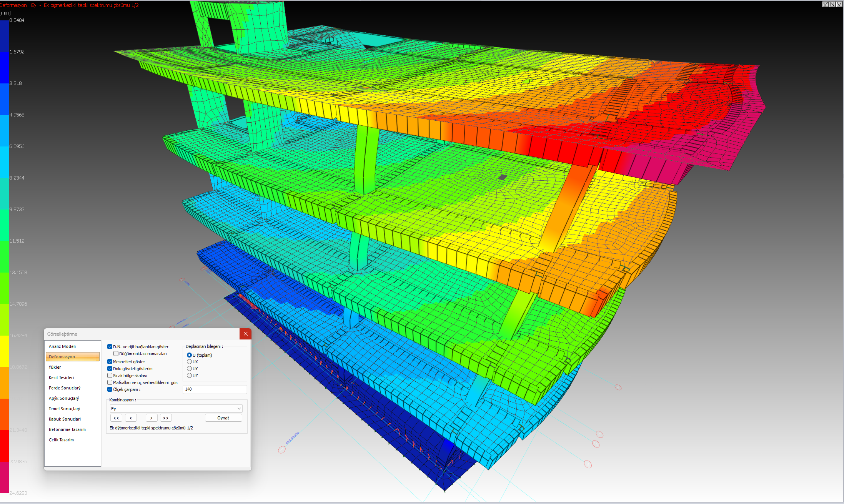Image resolution: width=844 pixels, height=504 pixels.
Task: Open the Betonarme Tasarım section
Action: 73,429
